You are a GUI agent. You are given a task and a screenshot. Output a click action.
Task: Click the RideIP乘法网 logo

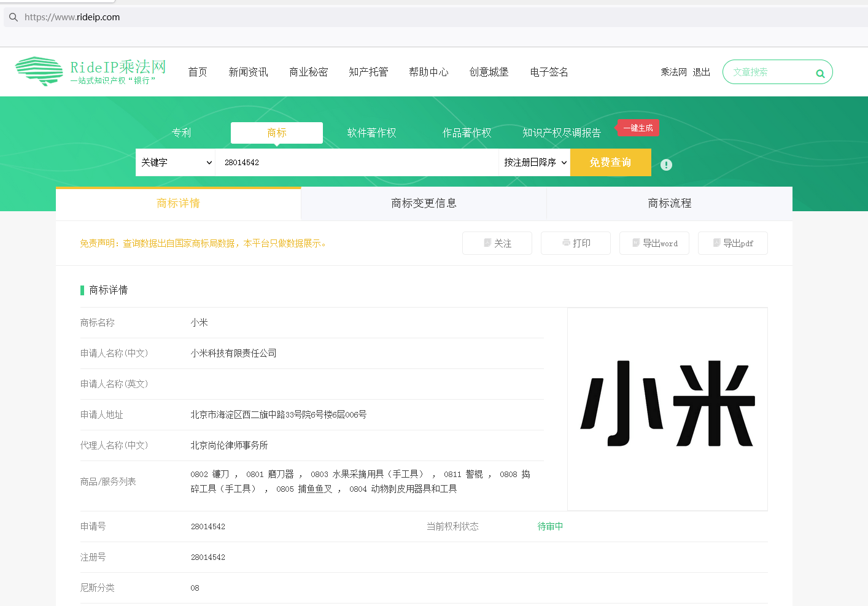pyautogui.click(x=91, y=71)
